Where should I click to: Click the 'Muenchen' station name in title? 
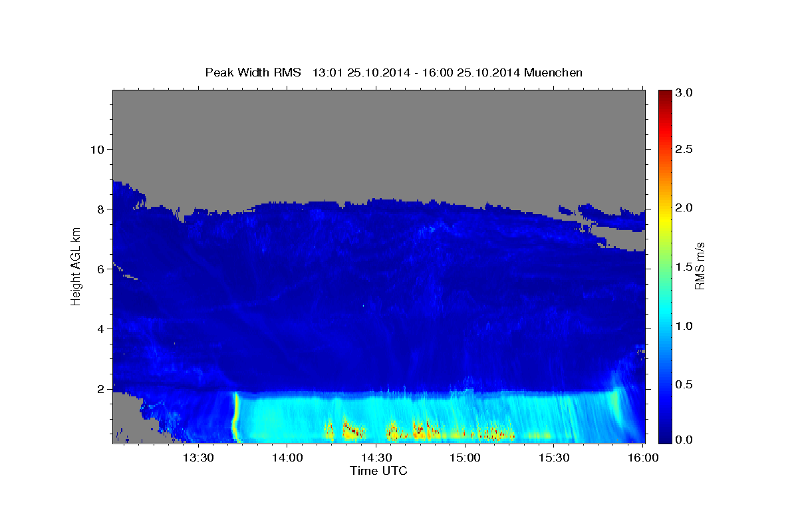tap(553, 72)
